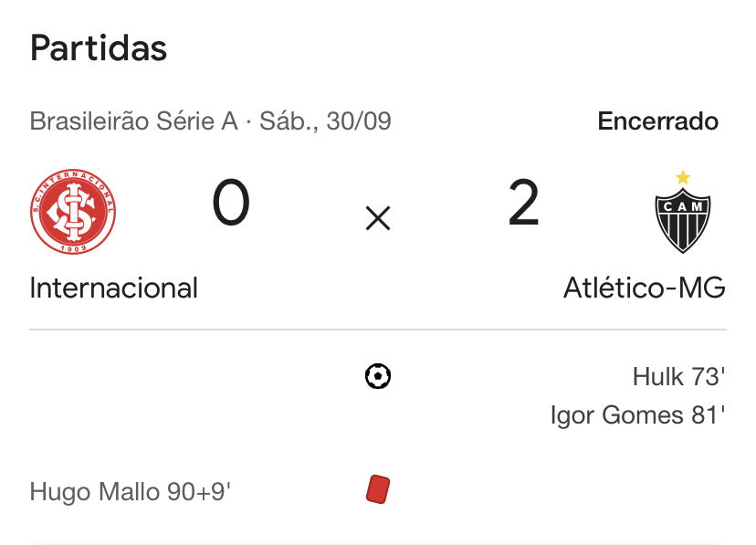Image resolution: width=756 pixels, height=545 pixels.
Task: Select the Partidas heading
Action: click(x=99, y=48)
